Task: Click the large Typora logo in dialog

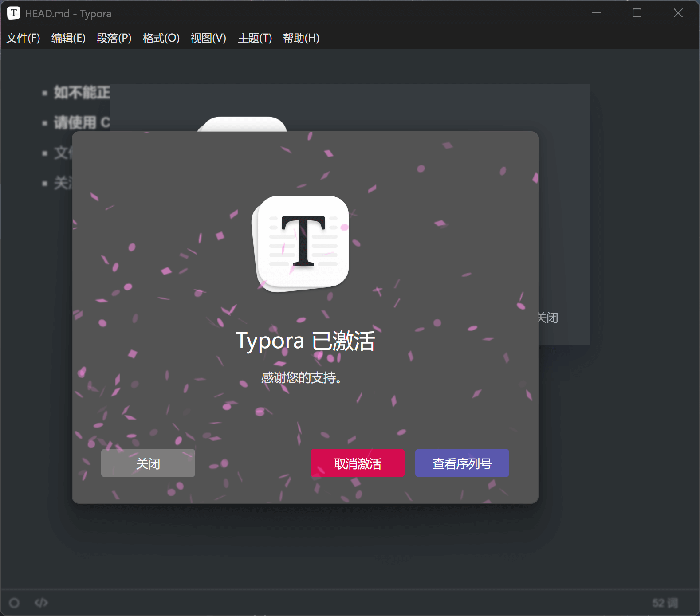Action: (x=301, y=243)
